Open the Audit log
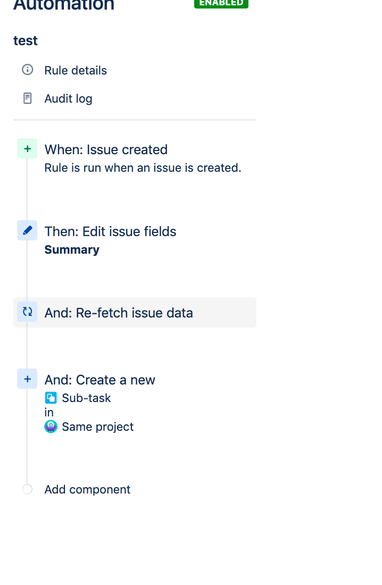Viewport: 382px width, 585px height. 68,98
